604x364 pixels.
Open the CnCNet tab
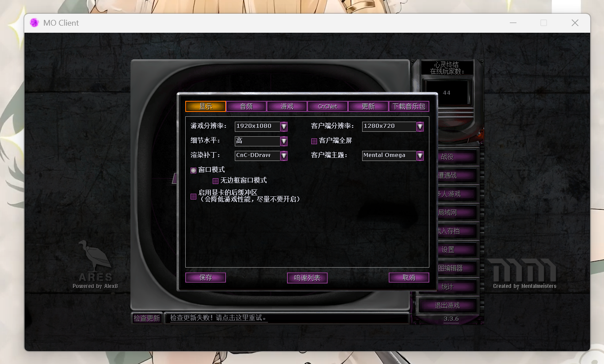[328, 107]
